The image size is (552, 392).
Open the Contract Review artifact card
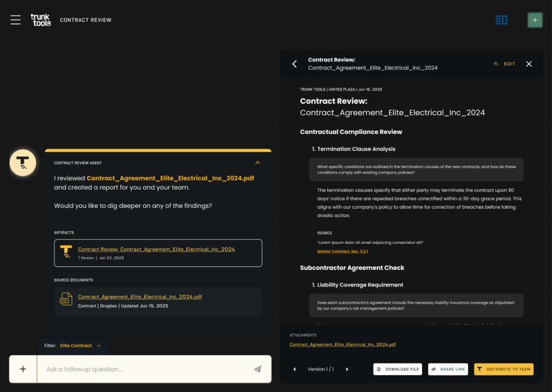click(158, 253)
